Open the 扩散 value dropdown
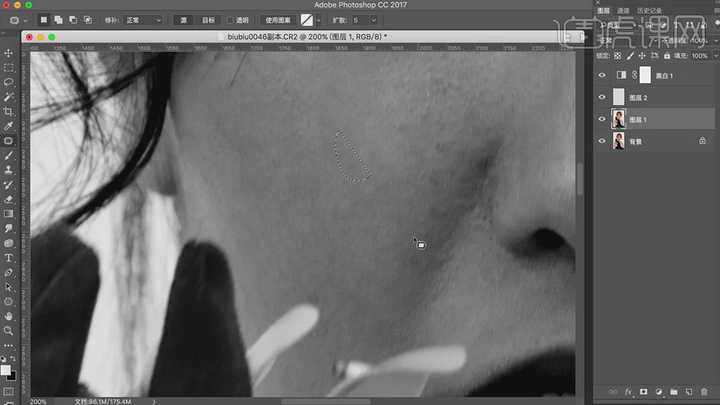Screen dimensions: 720x405 373,20
